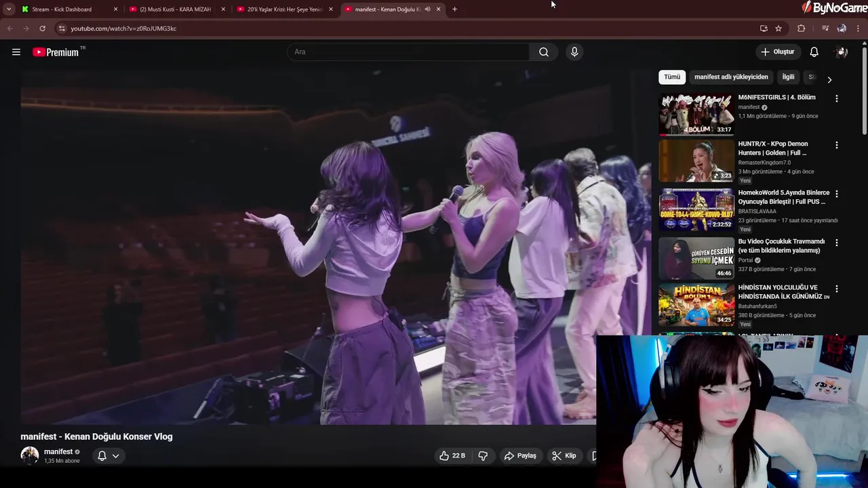868x488 pixels.
Task: Bookmark this page with star icon
Action: point(778,28)
